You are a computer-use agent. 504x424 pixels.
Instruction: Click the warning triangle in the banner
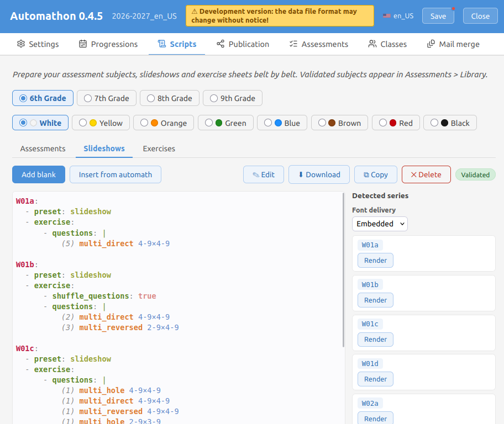tap(195, 12)
